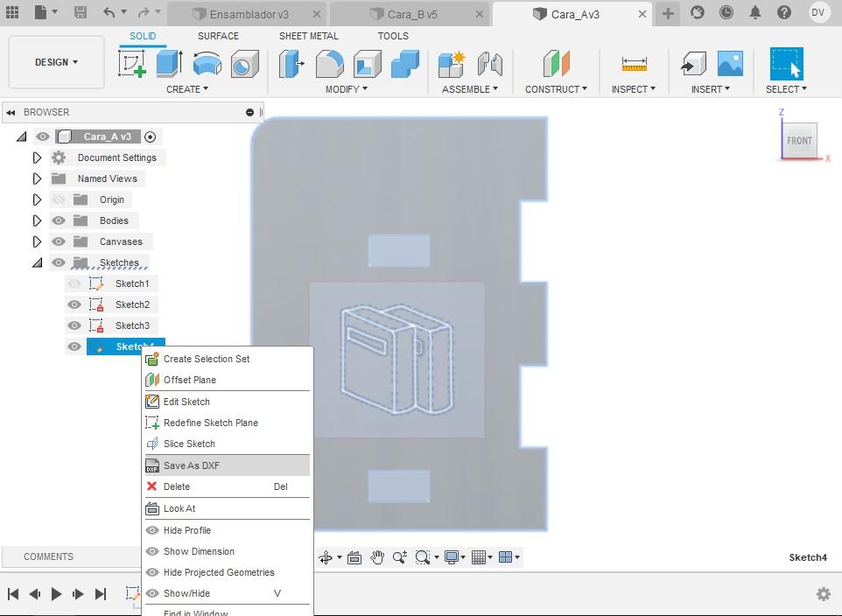Open the data panel grid icon
This screenshot has height=616, width=842.
11,12
